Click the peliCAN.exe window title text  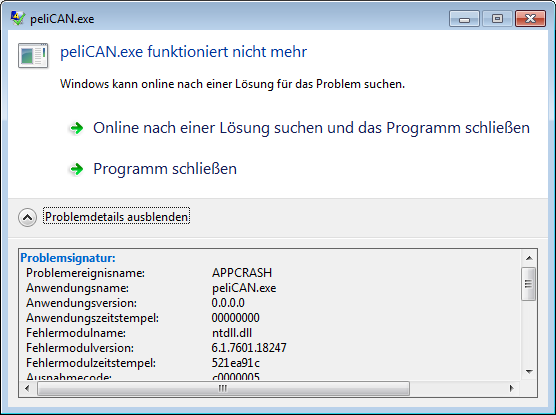coord(62,19)
